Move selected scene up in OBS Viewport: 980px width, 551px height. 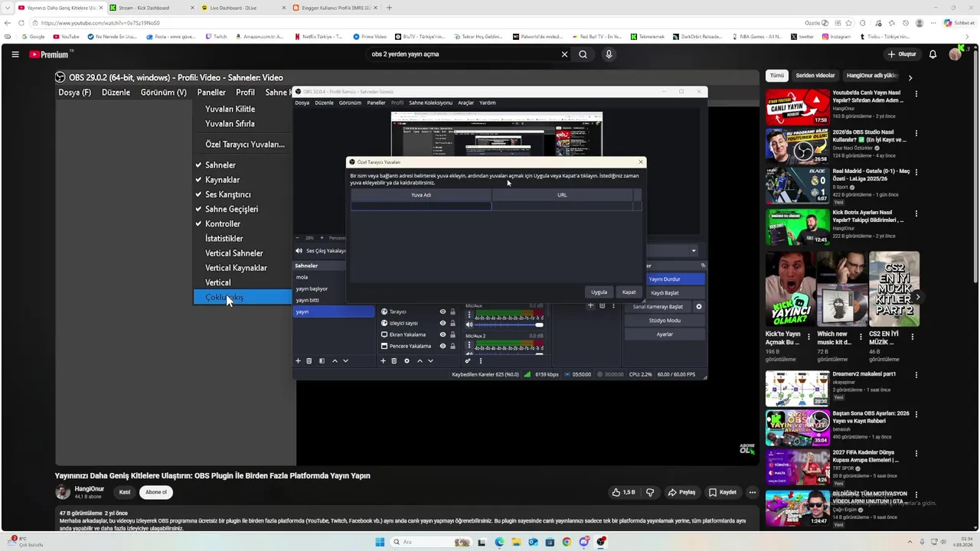(335, 360)
